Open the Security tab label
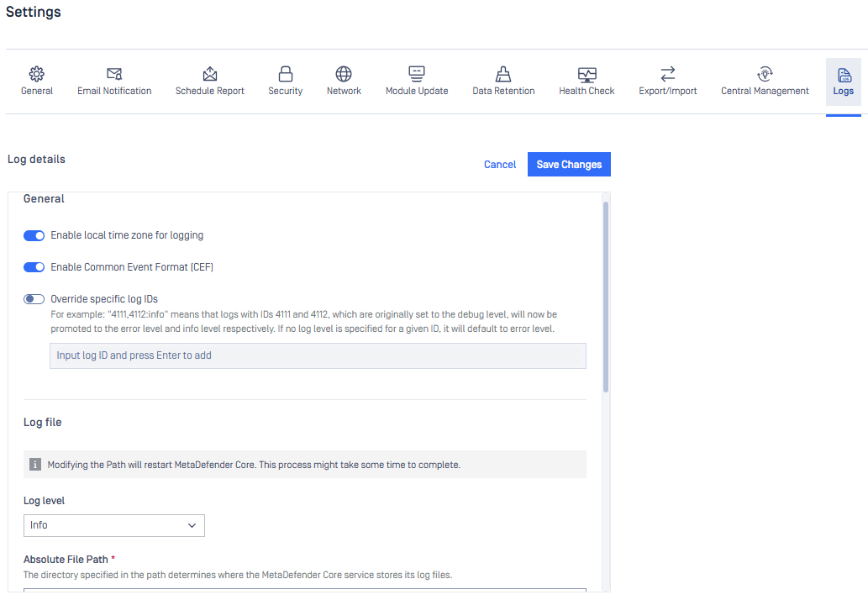This screenshot has width=868, height=600. tap(286, 91)
